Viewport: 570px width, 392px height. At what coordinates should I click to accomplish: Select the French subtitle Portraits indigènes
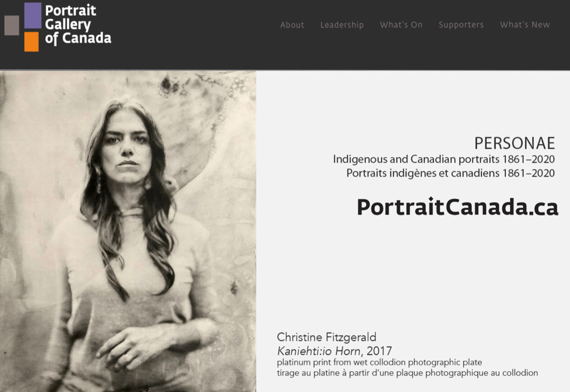coord(451,173)
